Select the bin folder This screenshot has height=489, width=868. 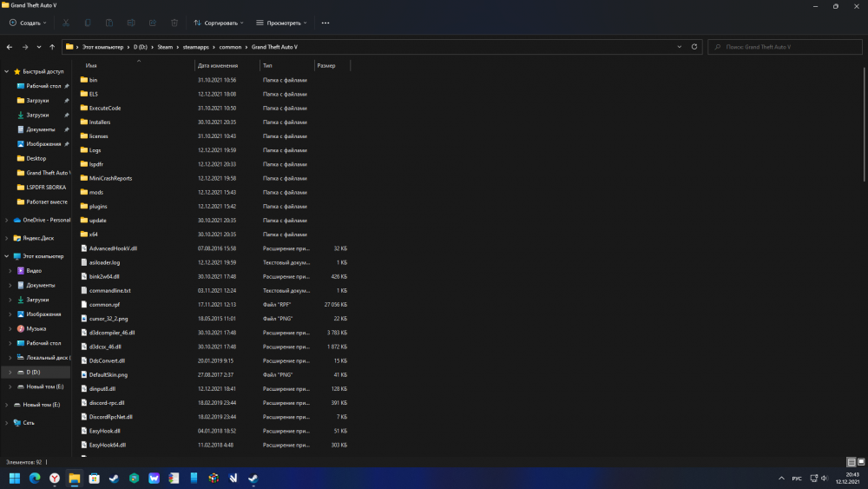89,80
